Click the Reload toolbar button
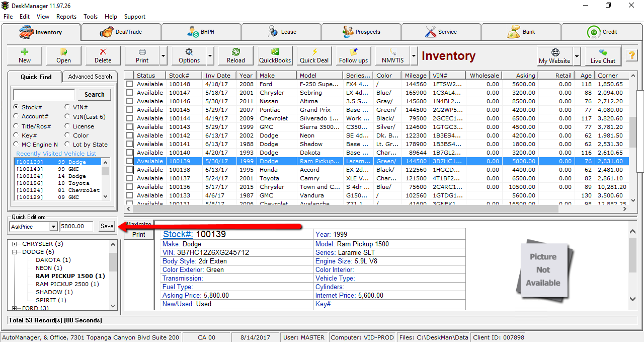644x342 pixels. (x=235, y=56)
